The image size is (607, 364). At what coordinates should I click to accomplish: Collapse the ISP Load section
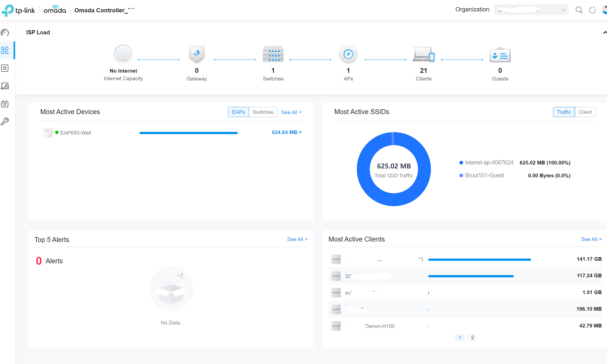point(605,33)
